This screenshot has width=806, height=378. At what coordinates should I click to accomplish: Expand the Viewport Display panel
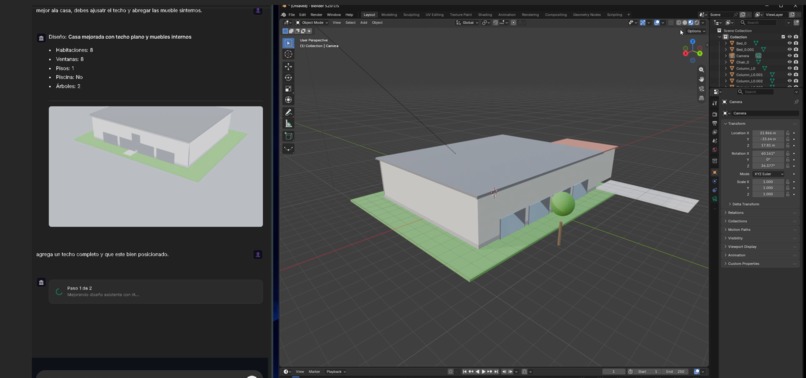pos(741,246)
